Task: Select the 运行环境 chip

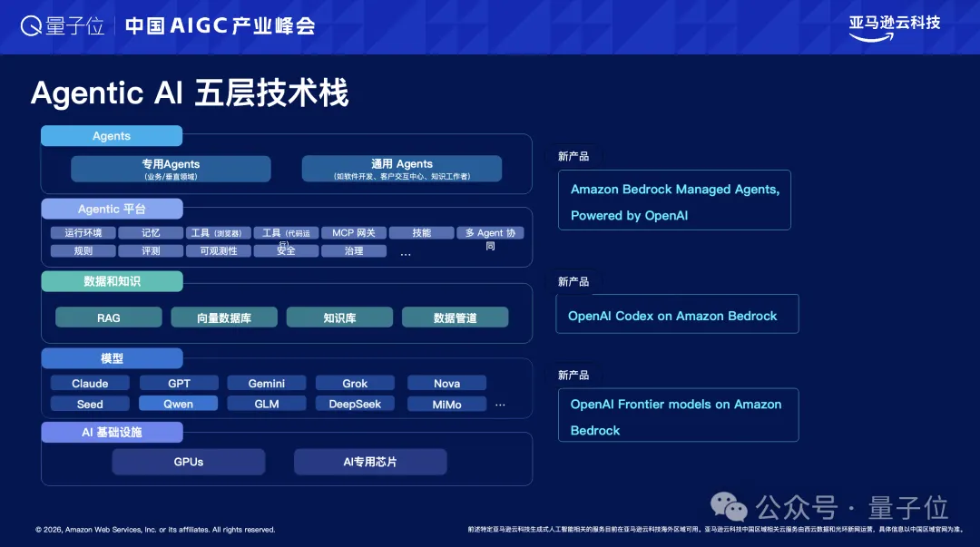Action: tap(83, 232)
